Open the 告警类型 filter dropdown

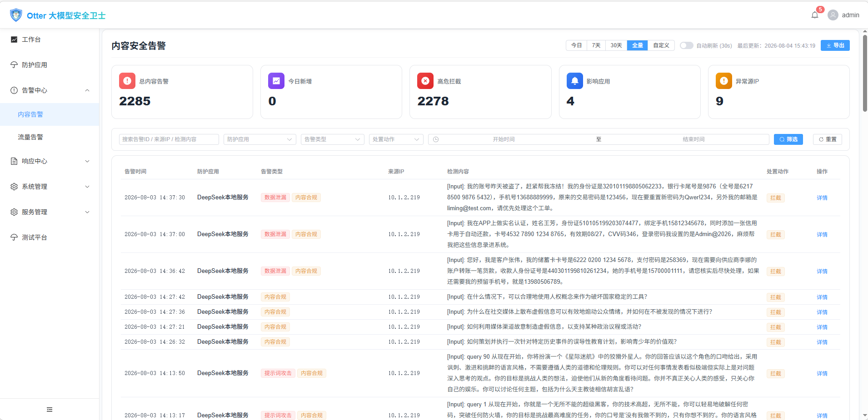coord(333,139)
